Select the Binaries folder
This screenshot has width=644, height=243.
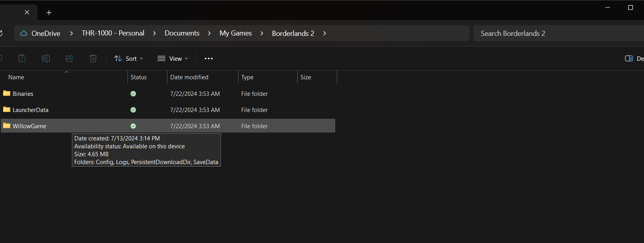(168, 93)
